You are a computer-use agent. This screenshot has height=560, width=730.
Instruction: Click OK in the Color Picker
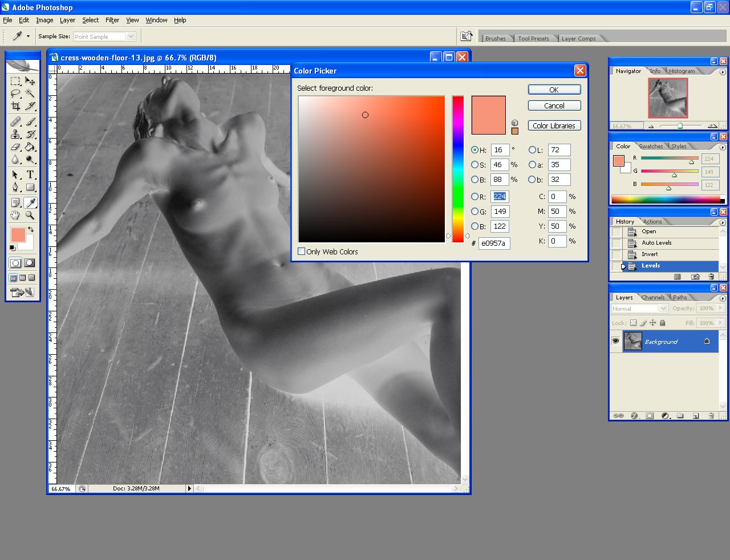[554, 90]
